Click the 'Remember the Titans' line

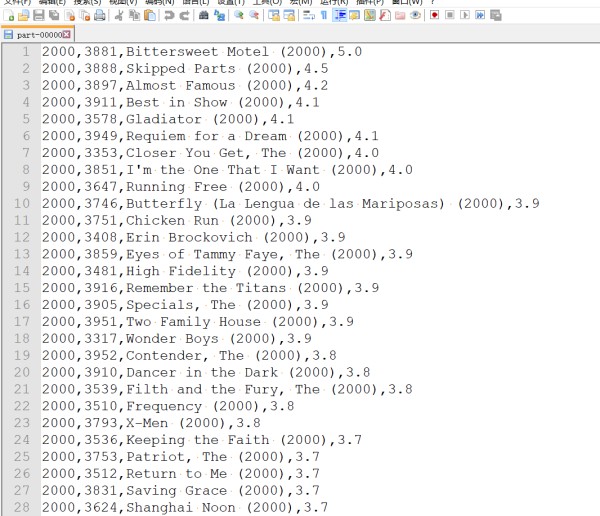(x=210, y=288)
